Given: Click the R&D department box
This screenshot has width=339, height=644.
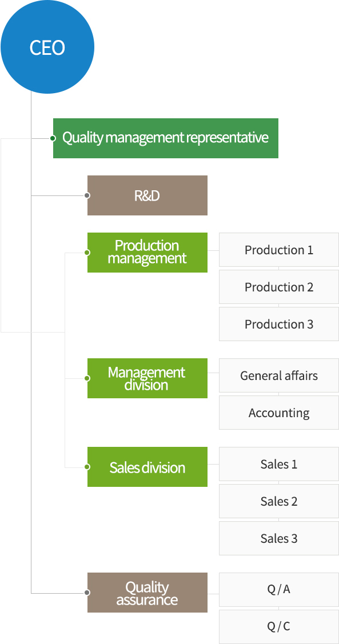Looking at the screenshot, I should click(147, 195).
